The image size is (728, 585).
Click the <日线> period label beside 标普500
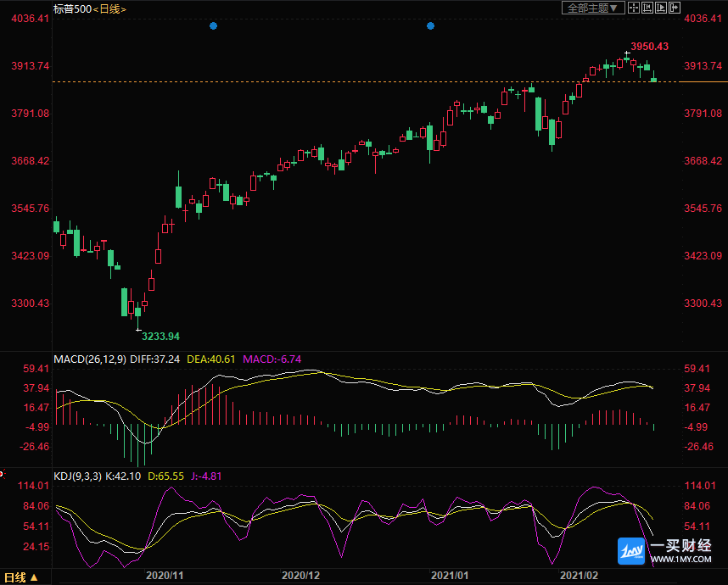point(109,8)
